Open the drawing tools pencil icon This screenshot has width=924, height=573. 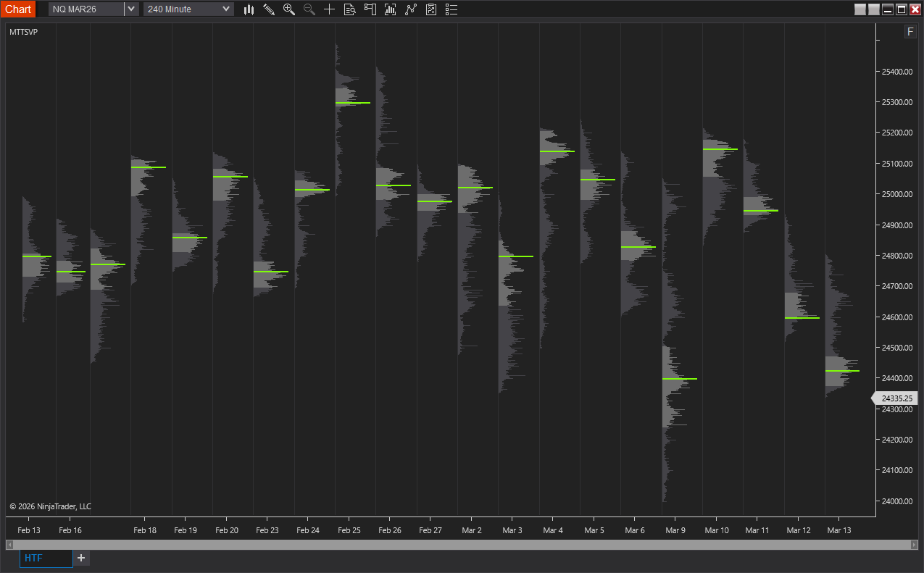(x=269, y=9)
